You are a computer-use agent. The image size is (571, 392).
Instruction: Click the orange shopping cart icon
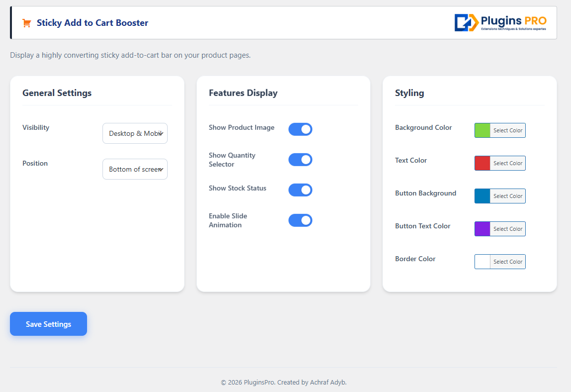coord(26,23)
